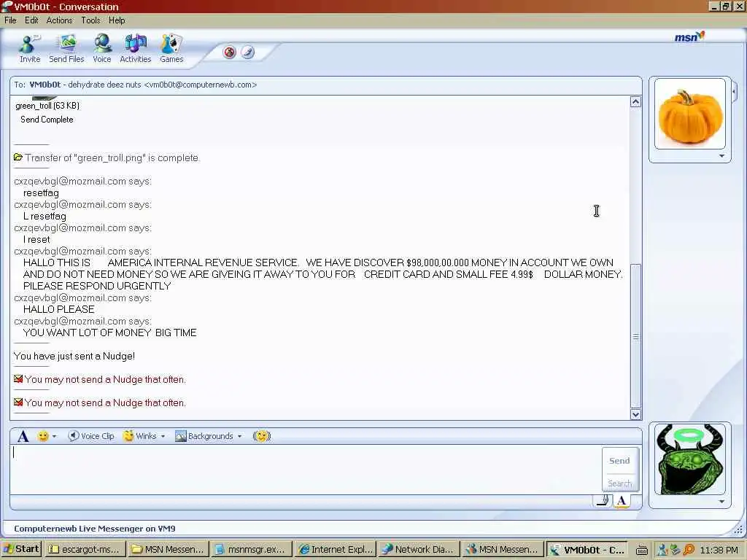
Task: Block this contact using the red icon
Action: click(x=230, y=52)
